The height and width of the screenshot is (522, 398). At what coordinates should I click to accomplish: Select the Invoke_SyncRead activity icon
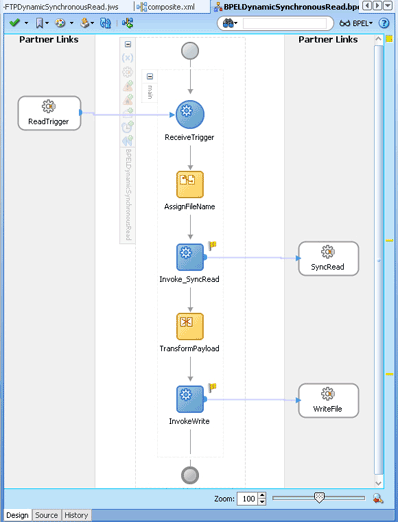[190, 257]
